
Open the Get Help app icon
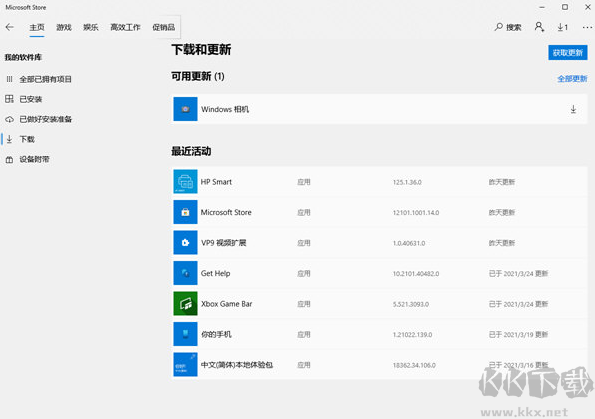[185, 273]
